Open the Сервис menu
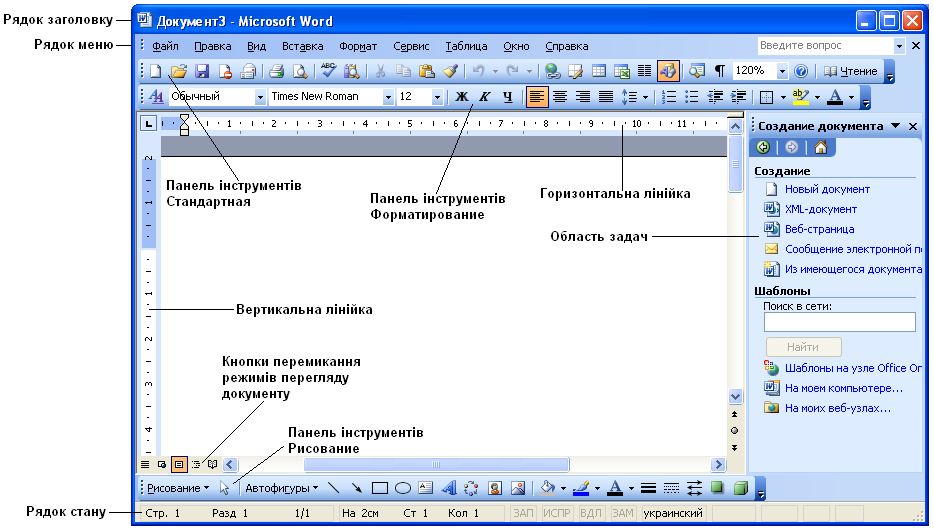Viewport: 934px width, 529px height. (411, 46)
